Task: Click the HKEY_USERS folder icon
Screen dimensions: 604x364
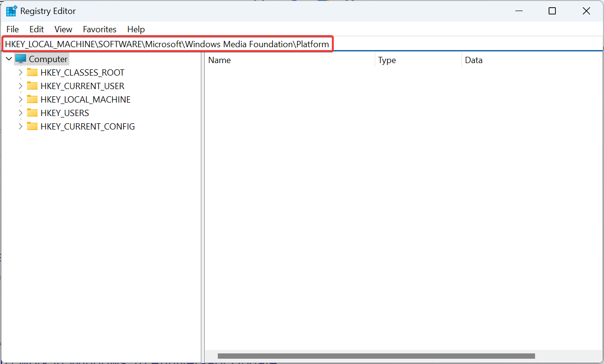Action: (32, 113)
